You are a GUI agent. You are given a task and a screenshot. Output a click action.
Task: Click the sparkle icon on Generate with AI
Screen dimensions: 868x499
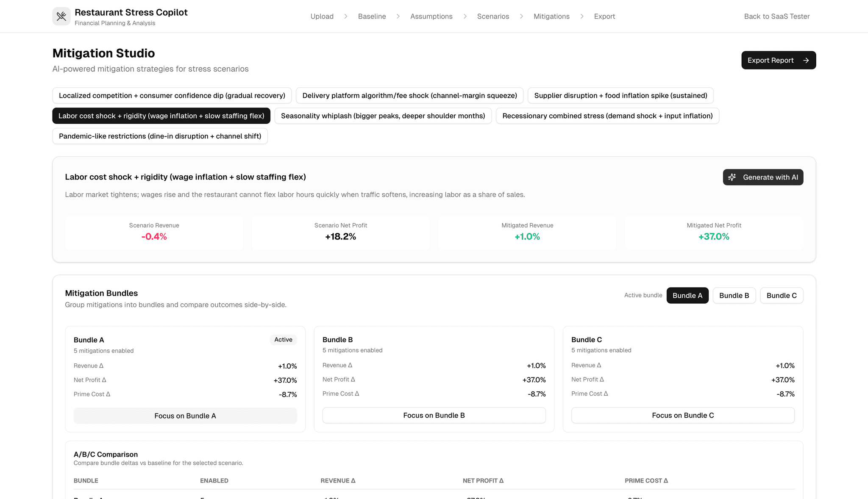732,177
